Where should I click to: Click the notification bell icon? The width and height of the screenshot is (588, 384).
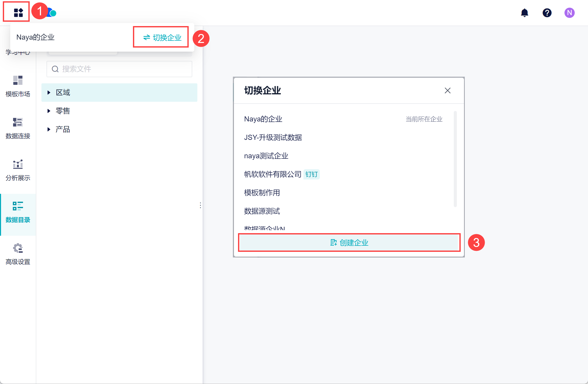524,13
